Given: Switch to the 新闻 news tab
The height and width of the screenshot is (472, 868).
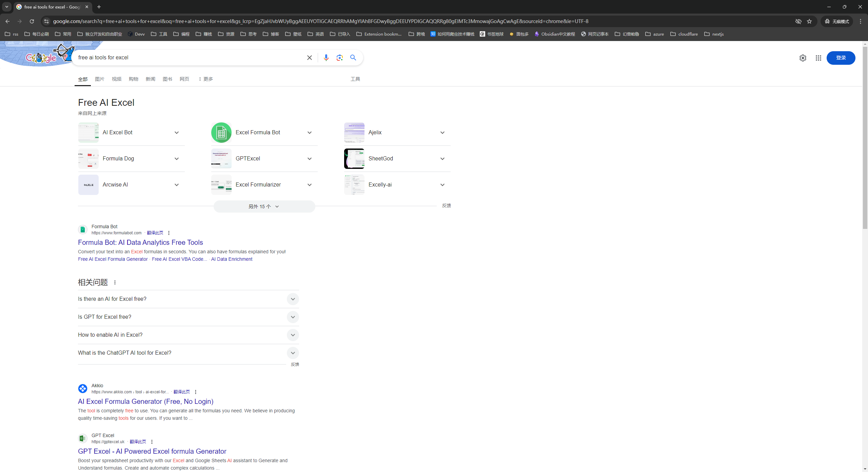Looking at the screenshot, I should point(151,79).
